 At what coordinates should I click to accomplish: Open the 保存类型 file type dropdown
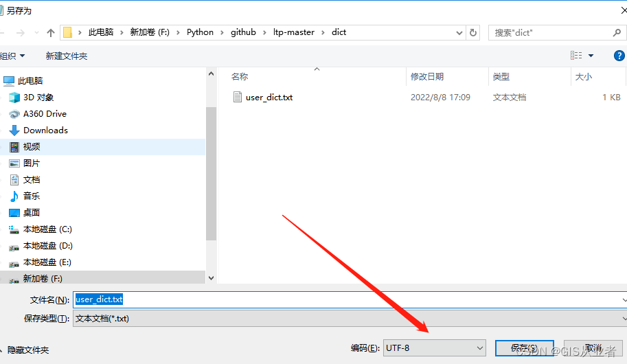pos(350,319)
